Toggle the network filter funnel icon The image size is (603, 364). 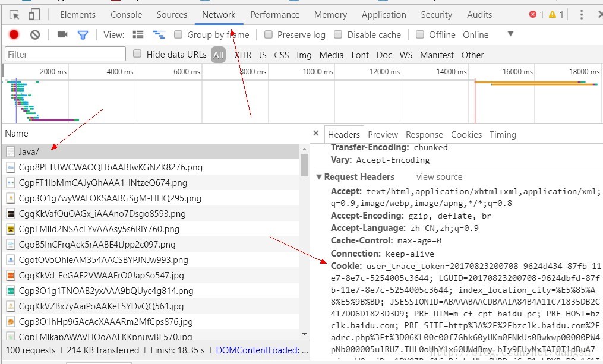click(x=83, y=36)
